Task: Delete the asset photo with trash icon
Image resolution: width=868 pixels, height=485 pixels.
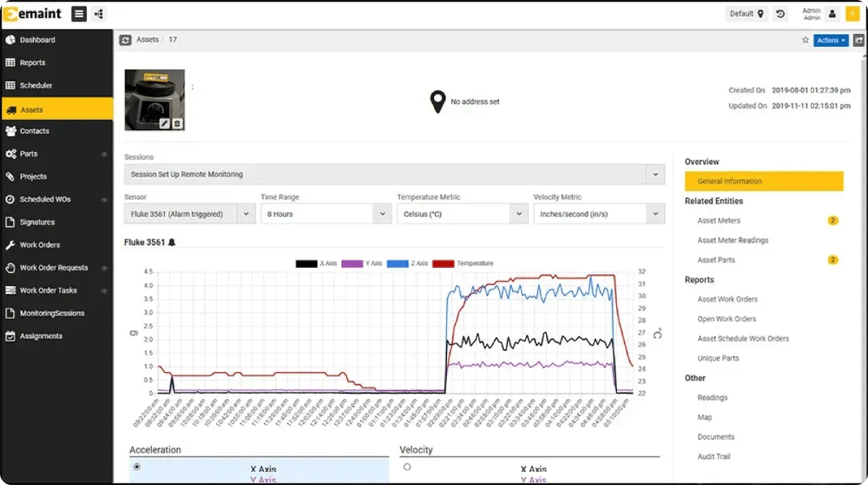Action: 177,124
